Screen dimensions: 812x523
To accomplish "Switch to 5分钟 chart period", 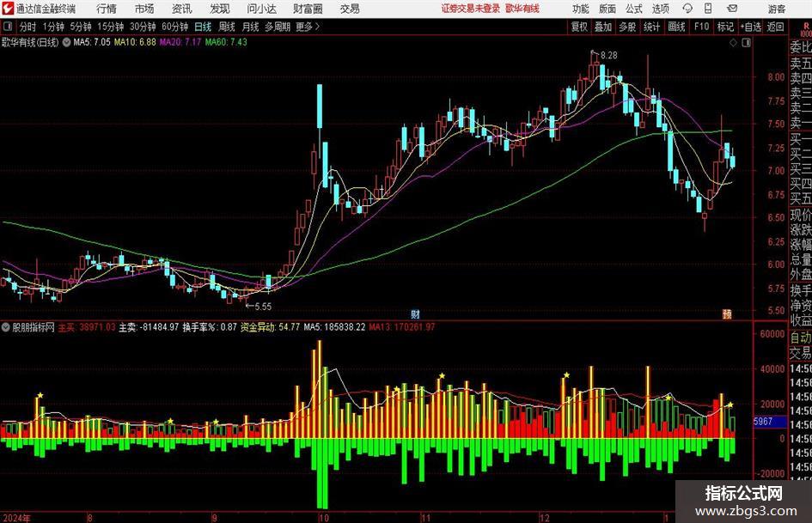I will (x=81, y=27).
